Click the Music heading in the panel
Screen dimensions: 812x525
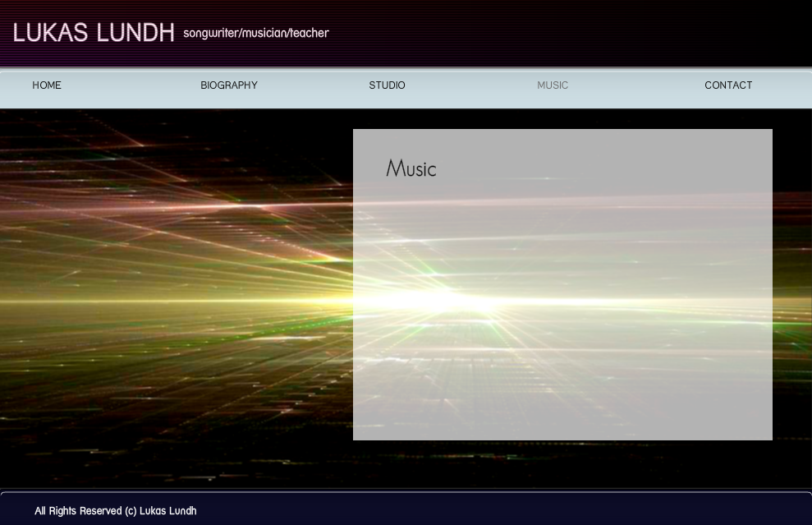pos(411,168)
